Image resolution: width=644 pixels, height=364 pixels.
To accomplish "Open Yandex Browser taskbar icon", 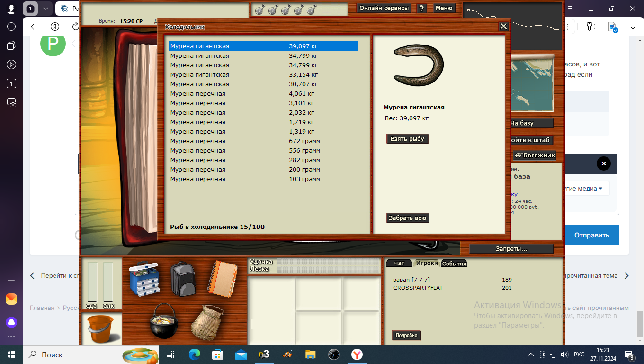I will coord(357,355).
